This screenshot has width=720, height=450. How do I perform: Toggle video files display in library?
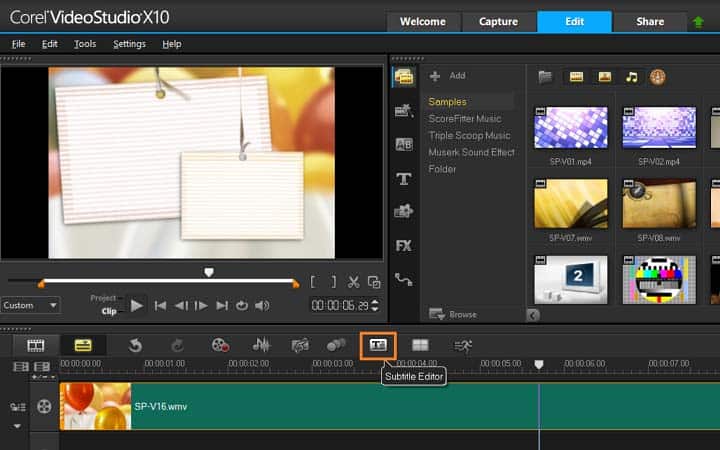pos(576,77)
